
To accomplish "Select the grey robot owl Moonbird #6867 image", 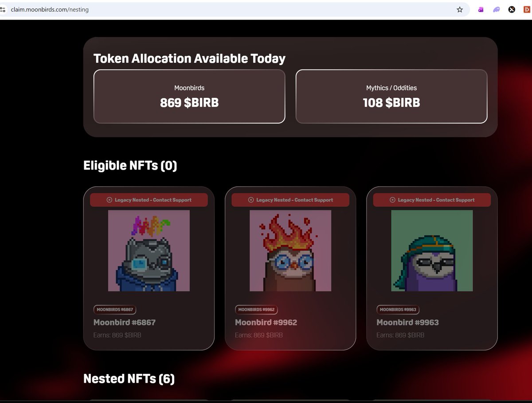I will 149,251.
